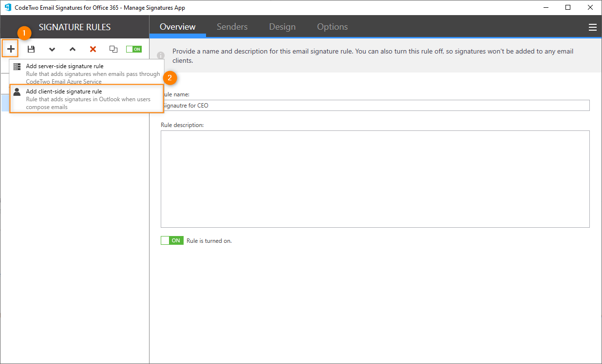This screenshot has width=602, height=364.
Task: Click the plus icon to add a rule
Action: (x=11, y=49)
